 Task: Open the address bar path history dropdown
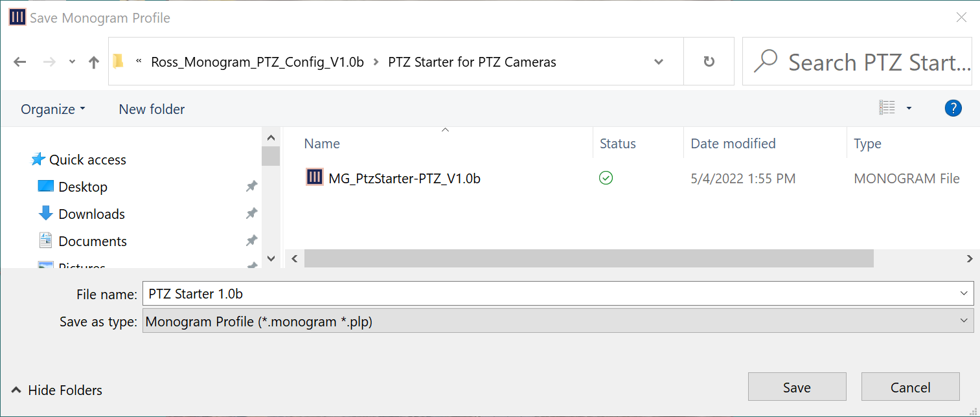(659, 62)
